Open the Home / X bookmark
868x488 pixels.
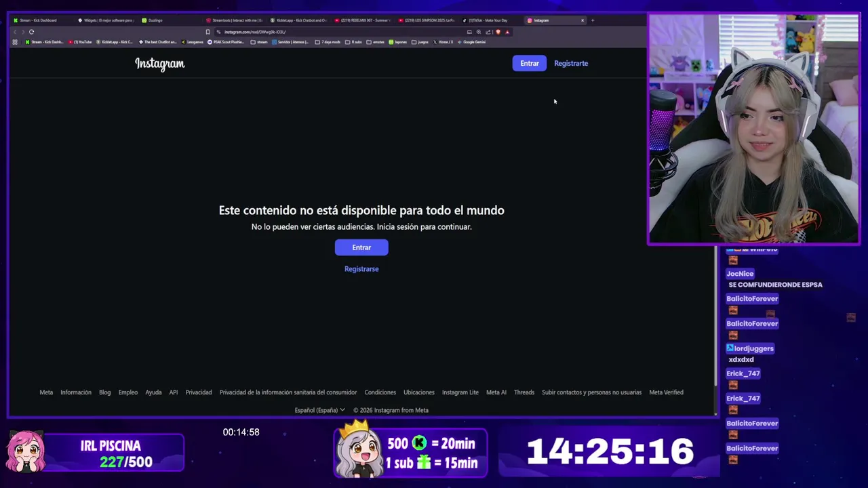click(443, 42)
